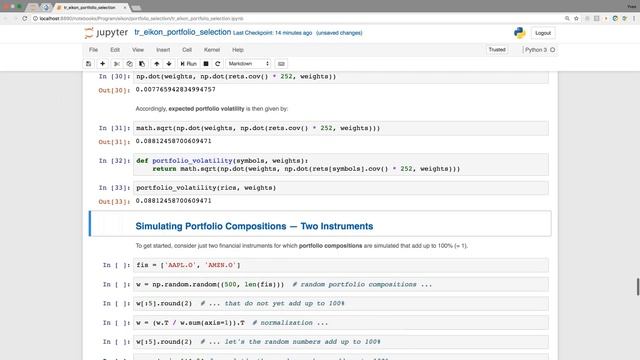Select cell with normalization comment
Viewport: 640px width, 360px height.
click(x=341, y=323)
